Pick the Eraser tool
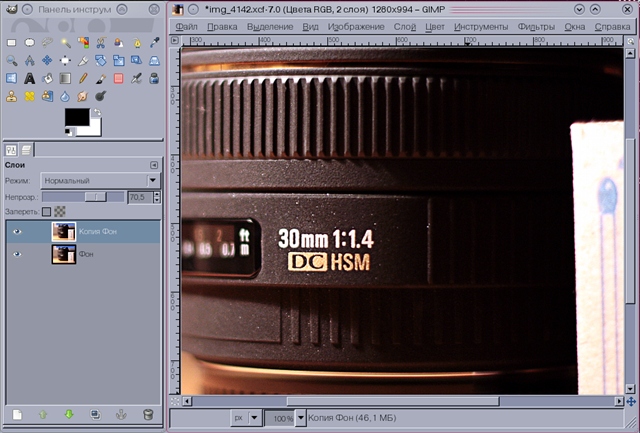Screen dimensions: 640x433 coord(118,78)
